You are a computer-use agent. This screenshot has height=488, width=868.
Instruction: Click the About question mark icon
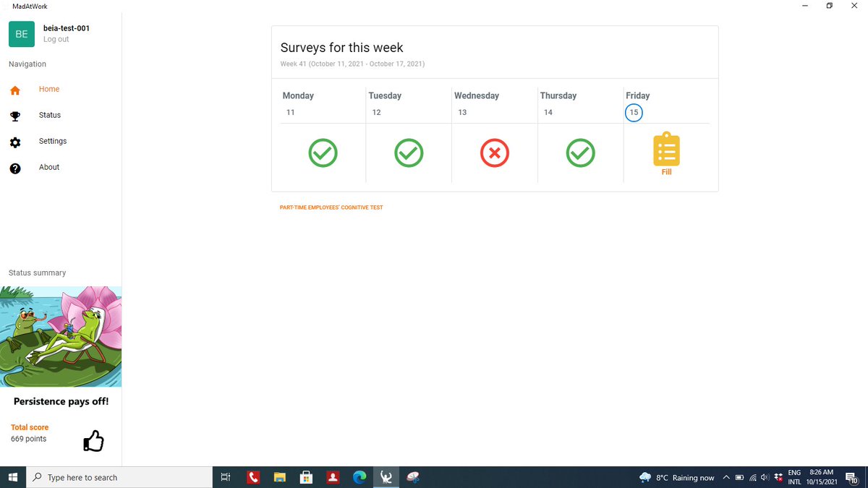point(15,168)
